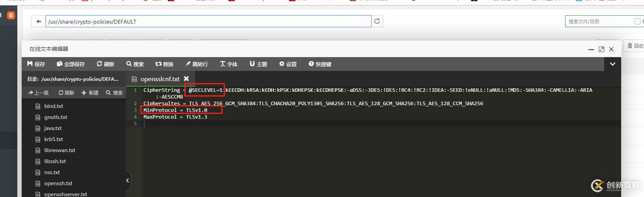Click Save All (全部保存) in toolbar
Screen dimensions: 644x197
[x=71, y=64]
